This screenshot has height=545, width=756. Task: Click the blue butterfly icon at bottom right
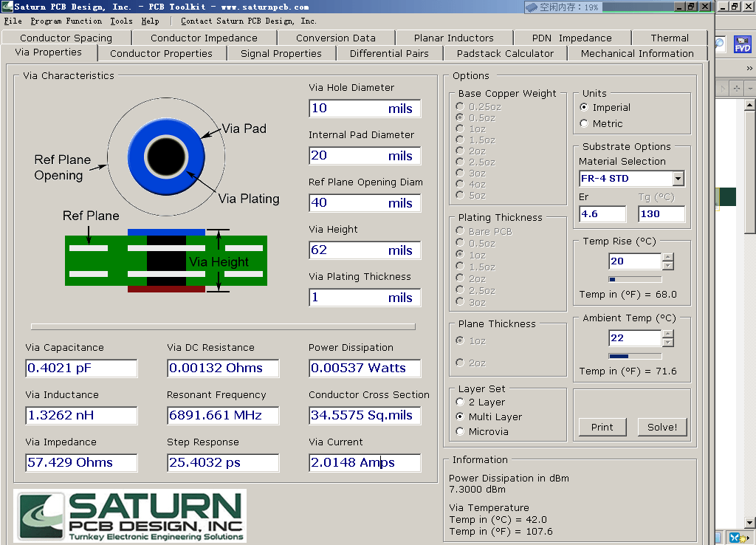(735, 538)
